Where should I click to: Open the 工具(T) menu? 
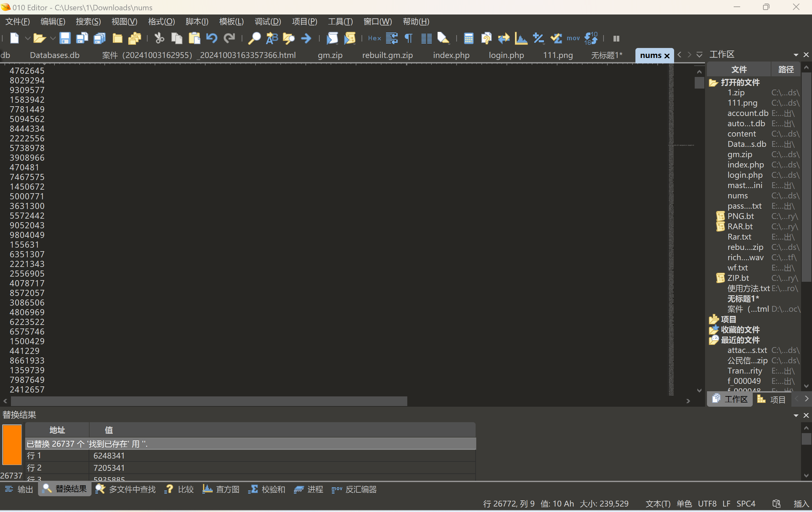(x=340, y=22)
